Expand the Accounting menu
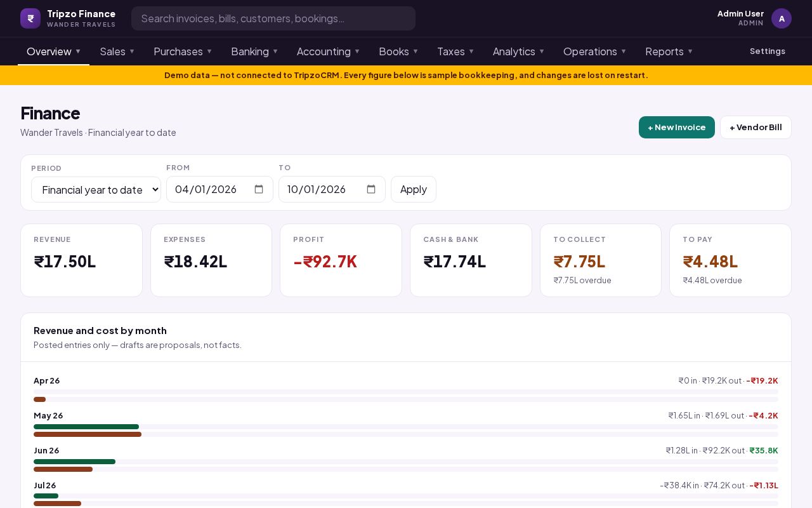Viewport: 812px width, 508px height. (328, 51)
